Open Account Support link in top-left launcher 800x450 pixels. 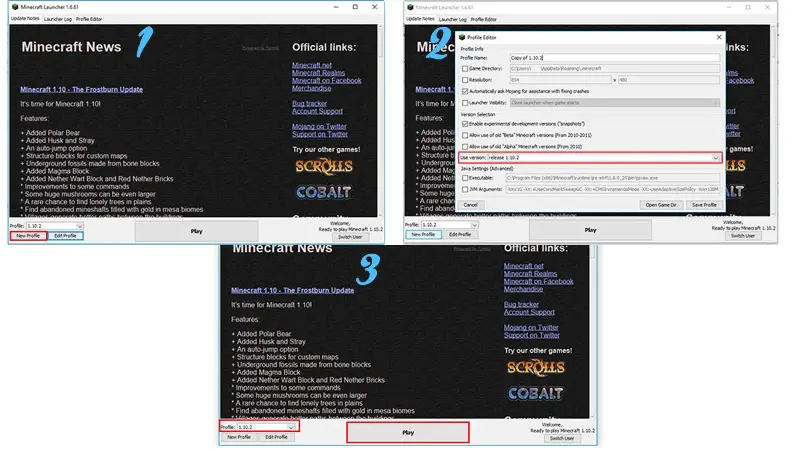coord(317,111)
